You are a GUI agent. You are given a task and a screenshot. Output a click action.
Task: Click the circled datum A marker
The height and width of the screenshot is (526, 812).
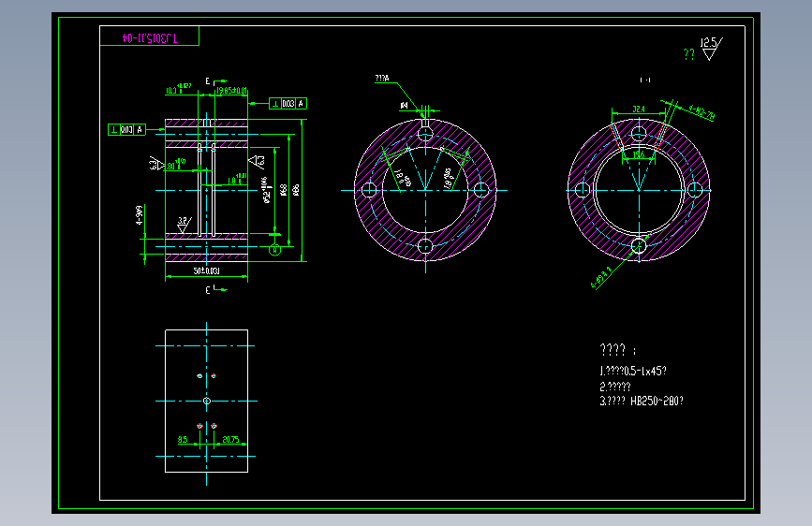point(275,251)
